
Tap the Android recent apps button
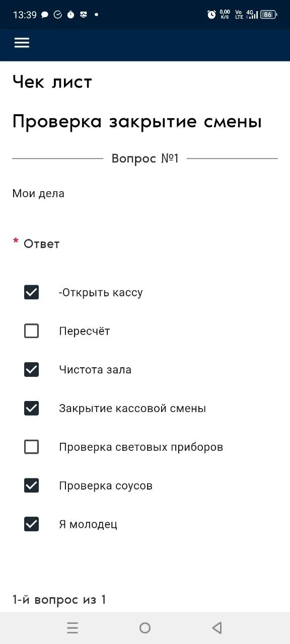[72, 628]
